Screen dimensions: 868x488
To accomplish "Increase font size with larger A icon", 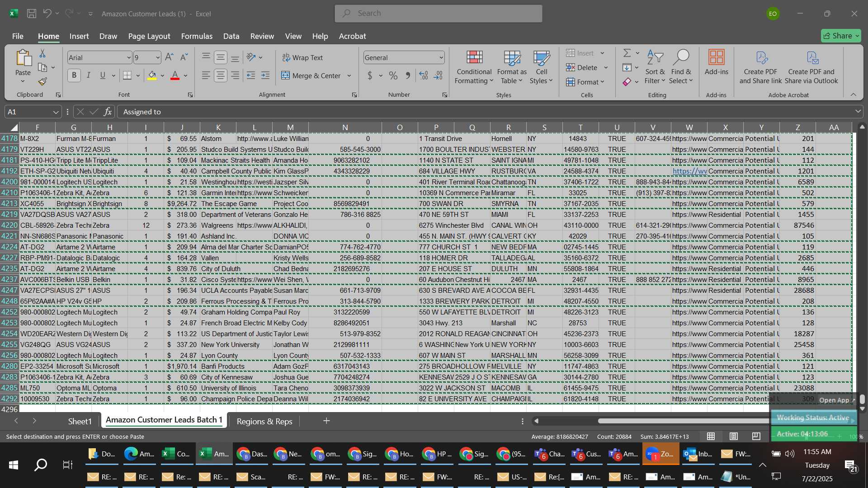I will pyautogui.click(x=169, y=57).
